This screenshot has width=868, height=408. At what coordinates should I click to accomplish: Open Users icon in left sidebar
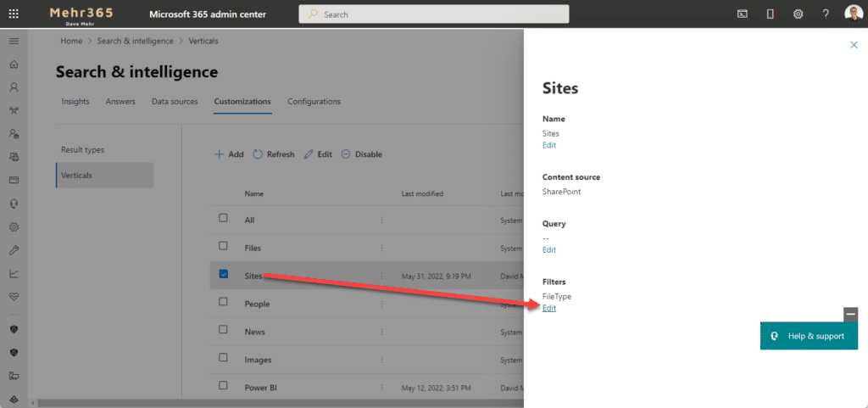coord(14,87)
